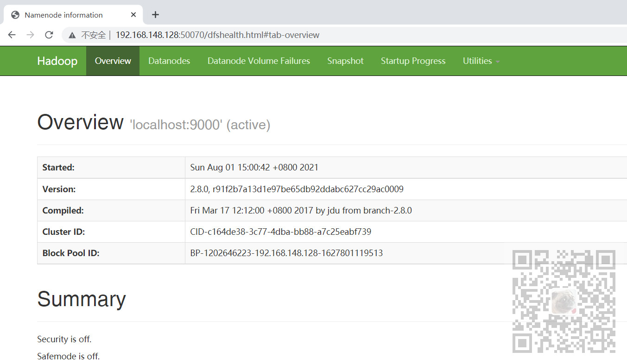627x364 pixels.
Task: Click the 不安全 security label
Action: coord(94,35)
